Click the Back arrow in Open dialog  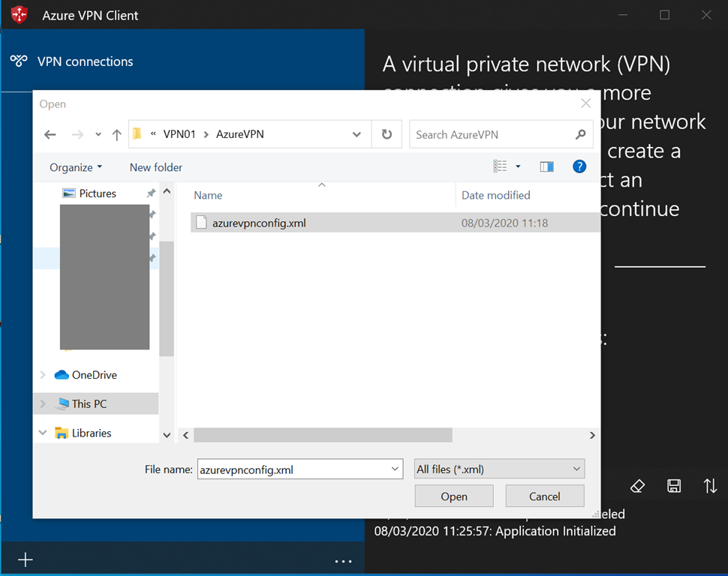tap(50, 134)
